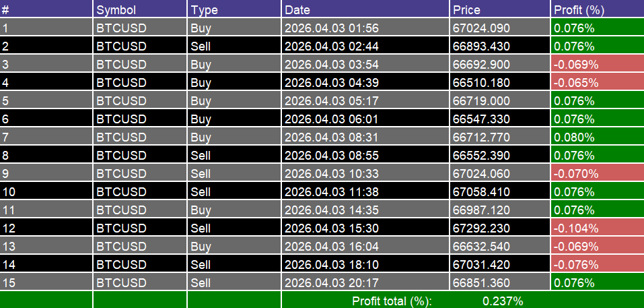
Task: Click the date 2026.04.03 05:17
Action: [x=332, y=101]
